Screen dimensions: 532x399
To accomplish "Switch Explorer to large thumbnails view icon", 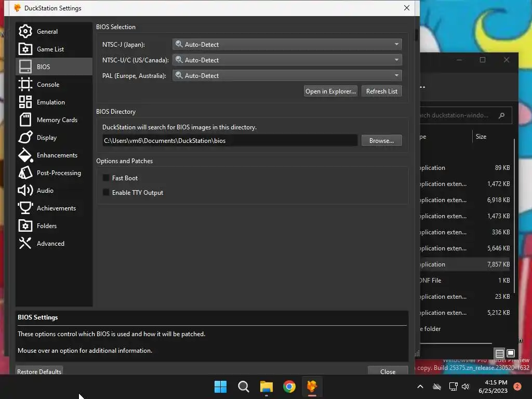I will (511, 353).
